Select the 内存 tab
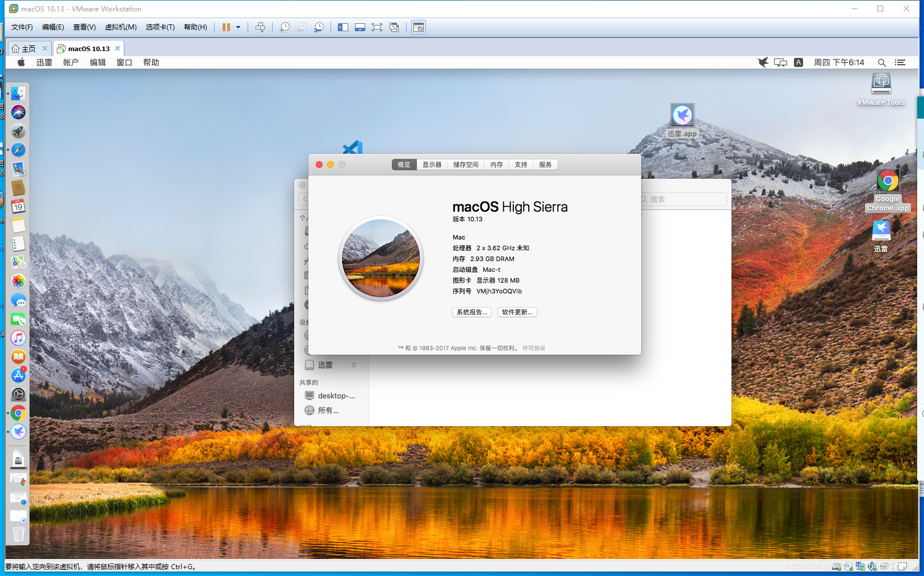The image size is (924, 576). point(496,165)
